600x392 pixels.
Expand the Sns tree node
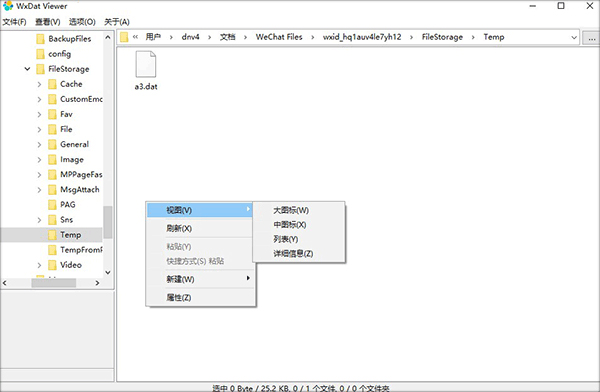coord(39,220)
